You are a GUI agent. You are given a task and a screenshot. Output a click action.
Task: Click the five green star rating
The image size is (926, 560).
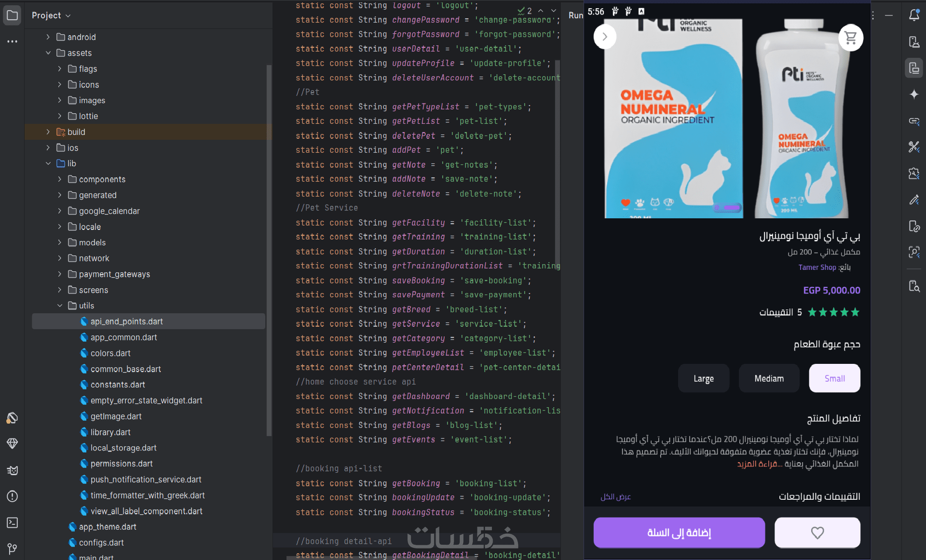[x=833, y=312]
